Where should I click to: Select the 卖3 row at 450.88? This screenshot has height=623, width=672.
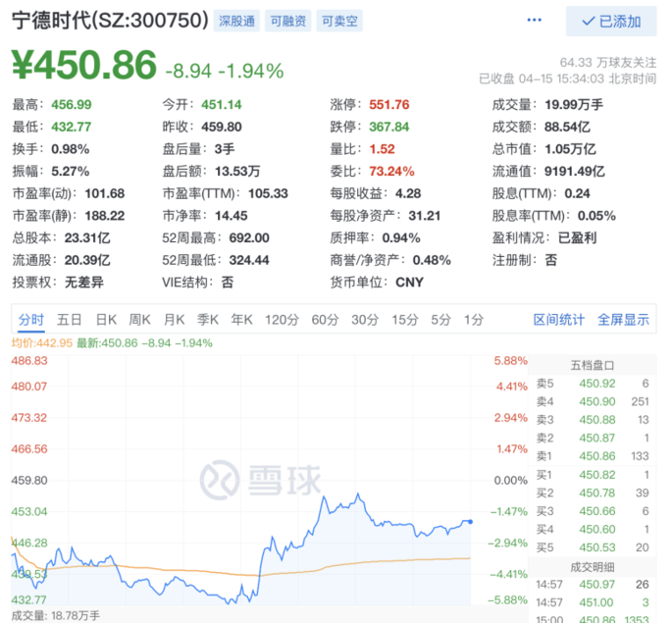pyautogui.click(x=593, y=420)
